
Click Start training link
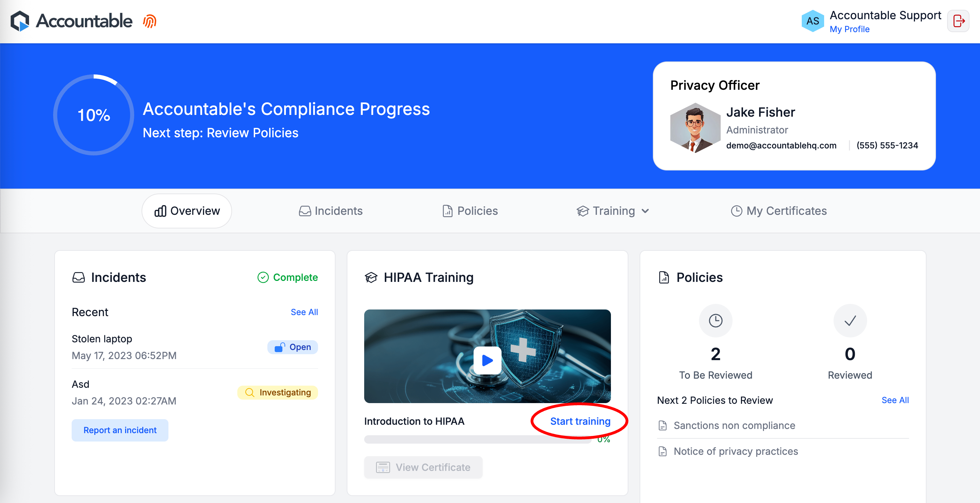pyautogui.click(x=580, y=421)
